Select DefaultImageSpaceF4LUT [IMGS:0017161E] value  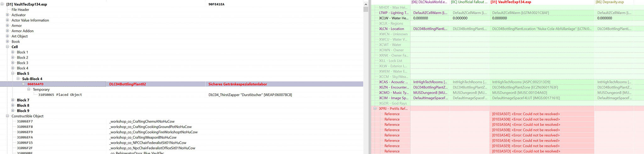pyautogui.click(x=526, y=98)
